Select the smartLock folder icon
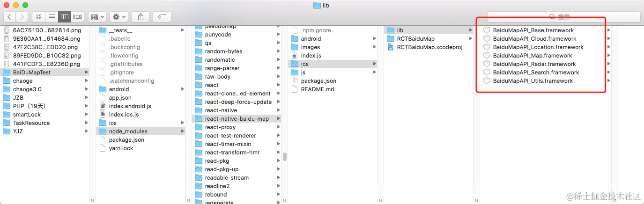The width and height of the screenshot is (644, 204). pos(7,115)
